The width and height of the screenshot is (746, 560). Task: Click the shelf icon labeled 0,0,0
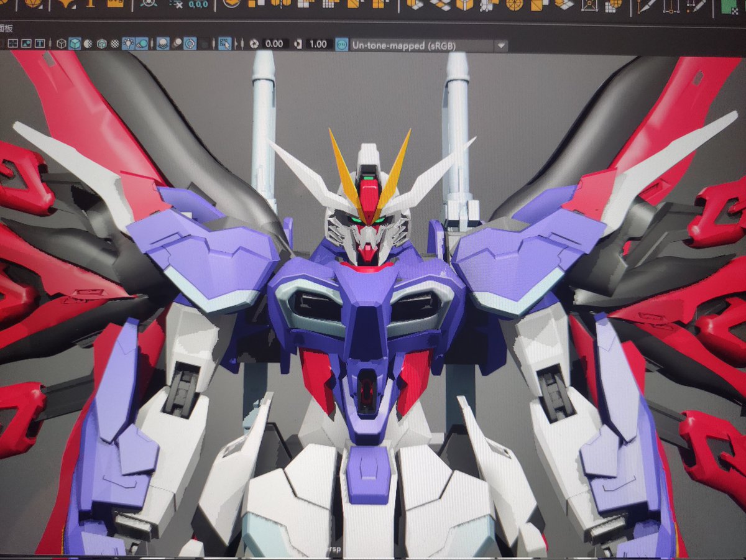tap(198, 4)
